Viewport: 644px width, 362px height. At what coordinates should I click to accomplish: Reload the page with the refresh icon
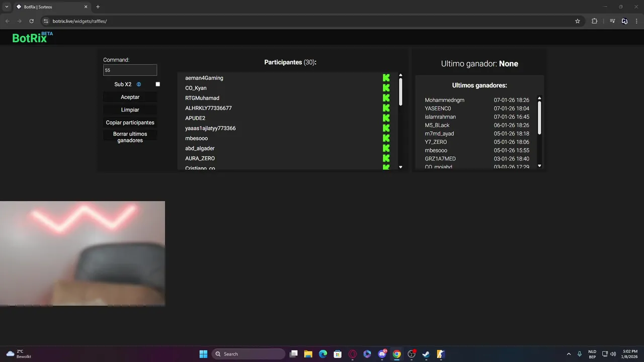(x=31, y=21)
